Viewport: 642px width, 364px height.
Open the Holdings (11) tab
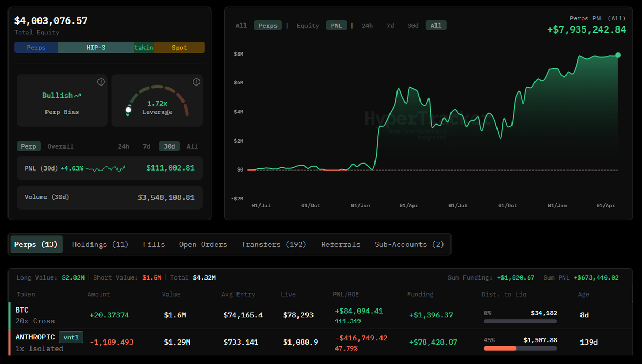tap(101, 244)
